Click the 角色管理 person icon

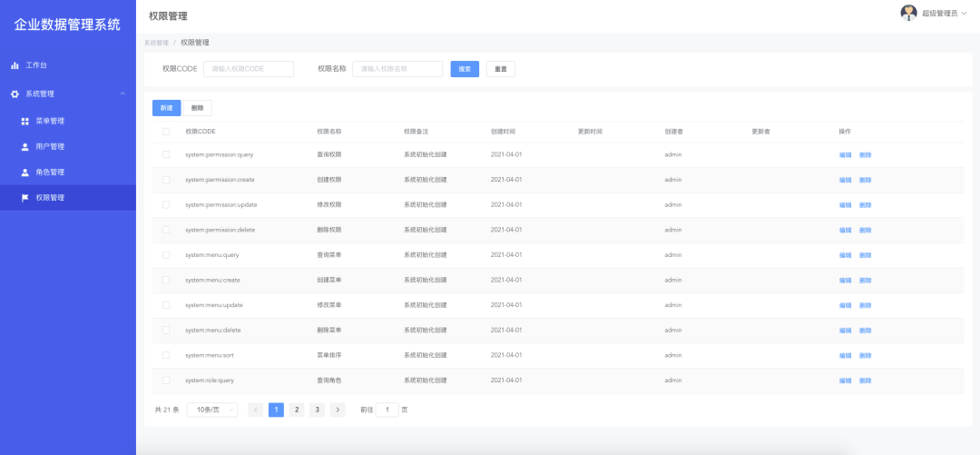tap(25, 172)
